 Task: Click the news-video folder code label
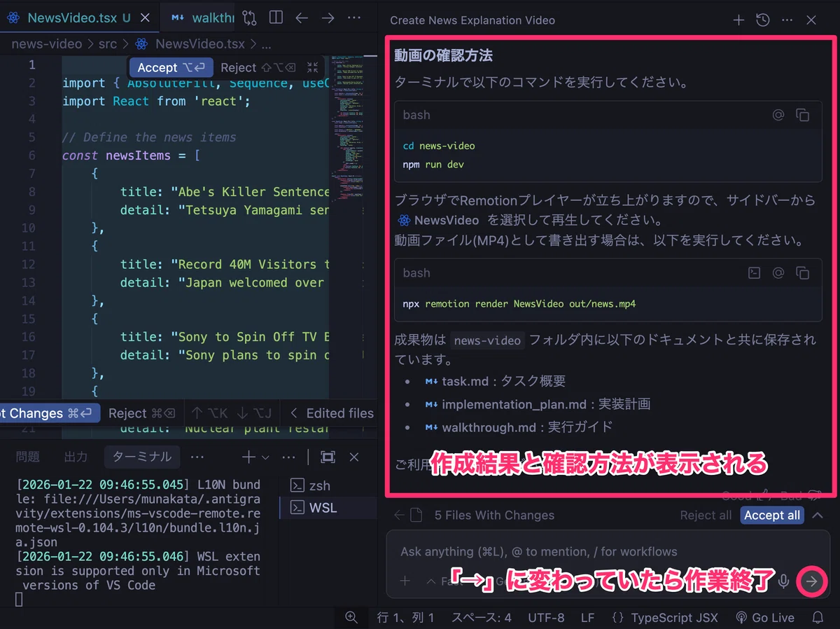(487, 340)
